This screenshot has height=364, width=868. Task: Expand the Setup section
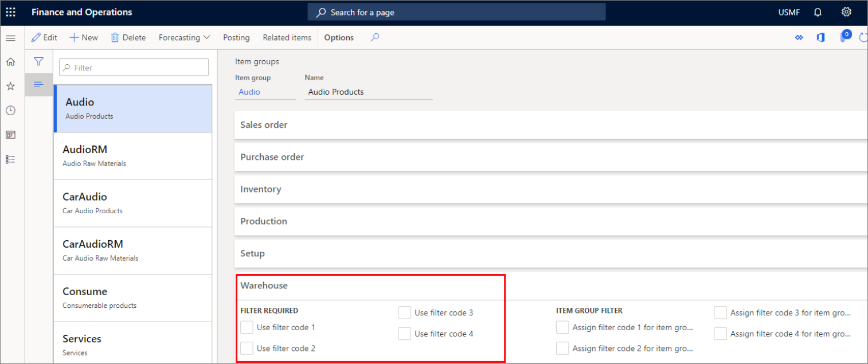pyautogui.click(x=551, y=253)
